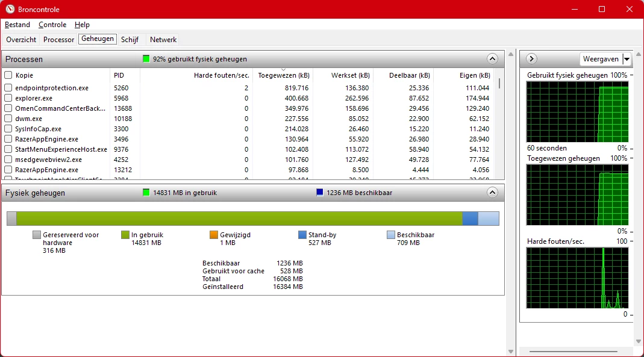Check RazerAppEngine.exe PID 13212 checkbox
This screenshot has width=644, height=357.
8,170
